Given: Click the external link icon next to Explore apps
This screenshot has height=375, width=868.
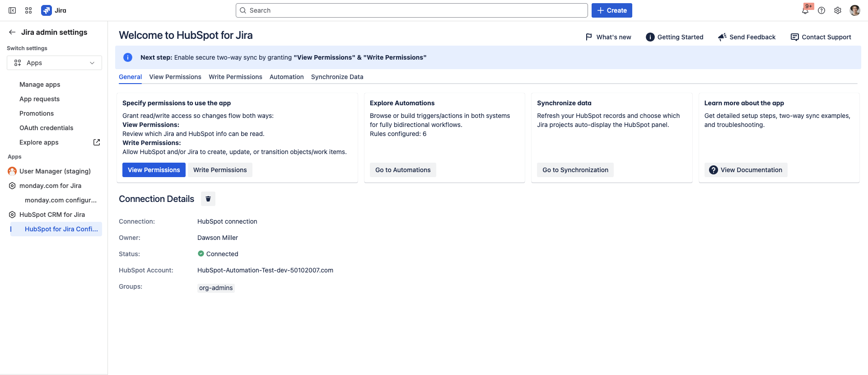Looking at the screenshot, I should pos(97,142).
